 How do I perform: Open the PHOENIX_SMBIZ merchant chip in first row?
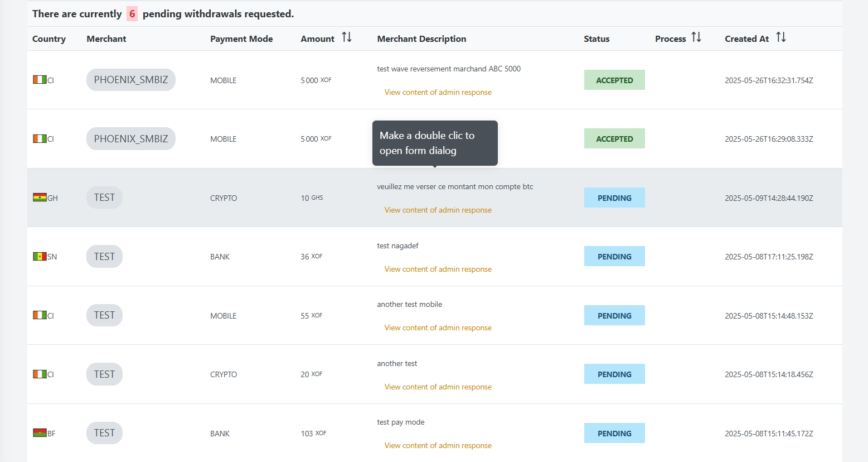[130, 79]
